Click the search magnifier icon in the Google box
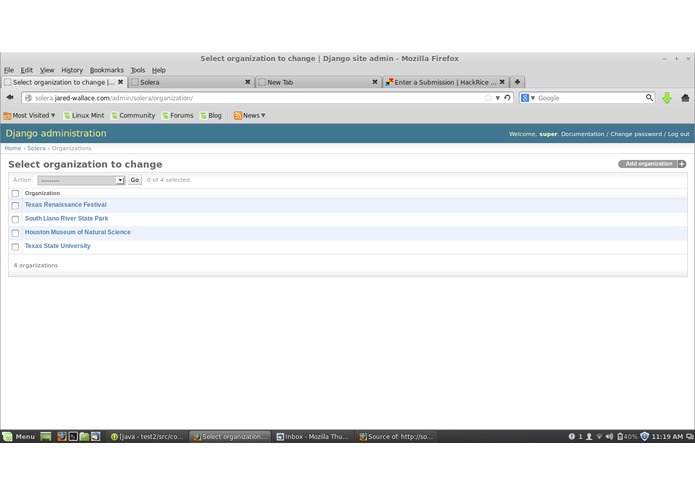695x494 pixels. pyautogui.click(x=649, y=97)
